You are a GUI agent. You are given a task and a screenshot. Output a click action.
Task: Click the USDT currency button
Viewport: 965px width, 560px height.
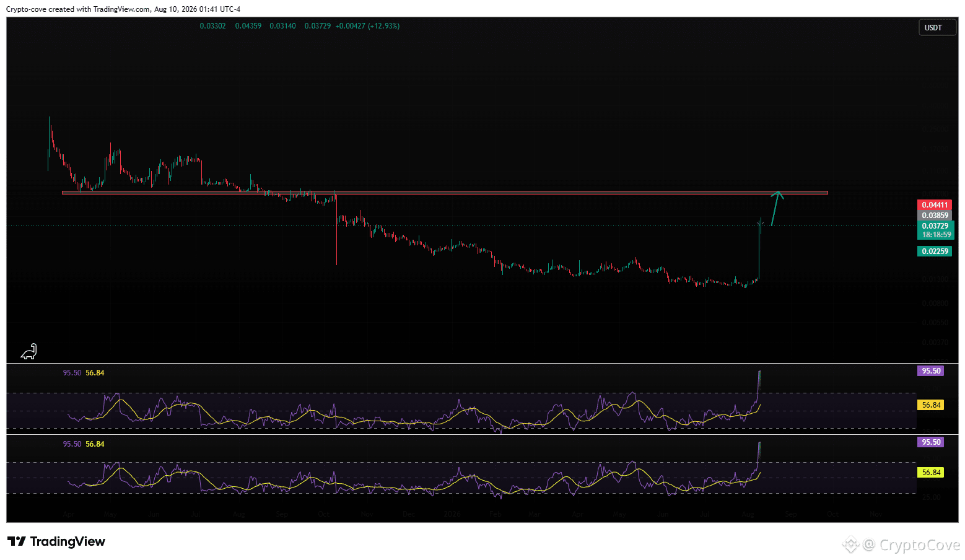tap(937, 28)
